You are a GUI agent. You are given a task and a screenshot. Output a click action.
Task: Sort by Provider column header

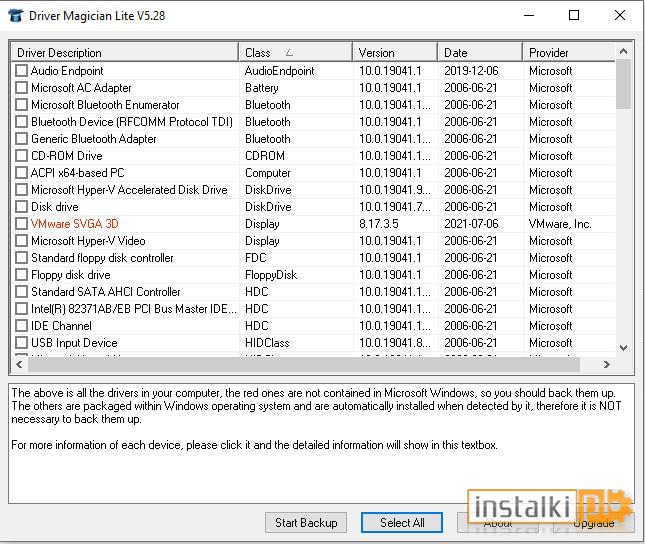click(569, 53)
